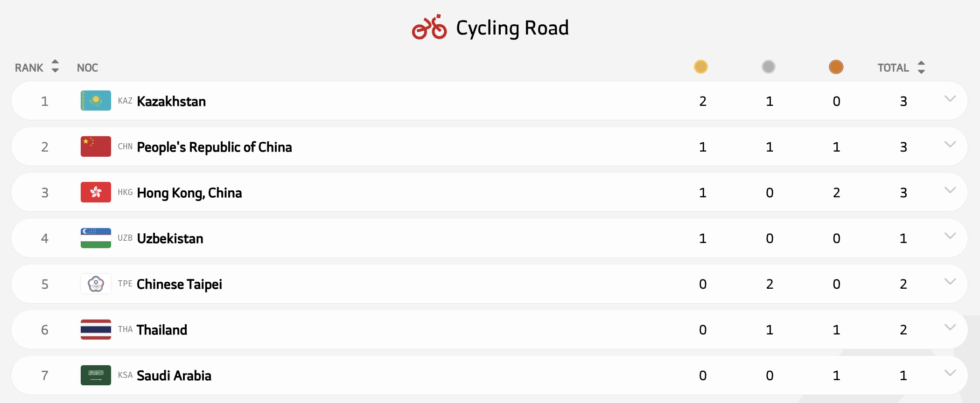Open the Thailand country name link
The width and height of the screenshot is (980, 403).
161,330
